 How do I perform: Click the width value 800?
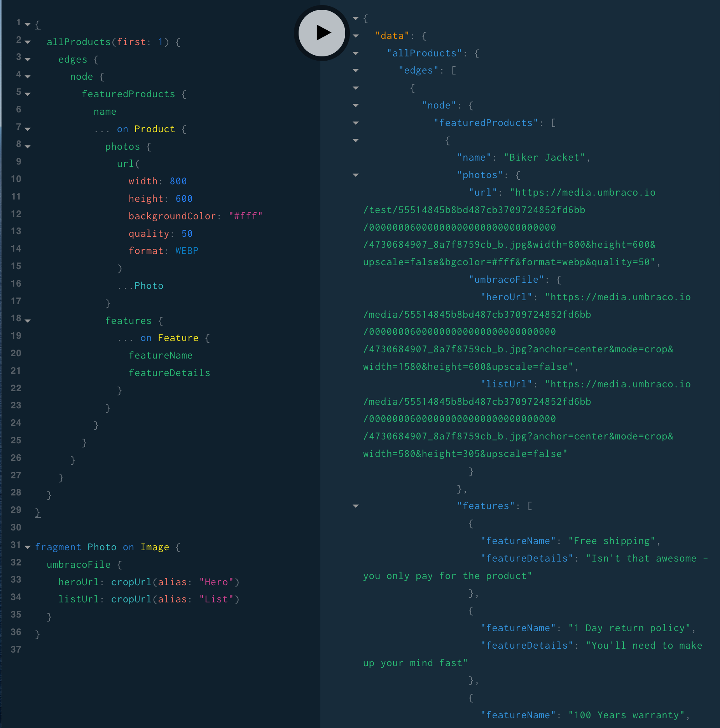tap(178, 181)
